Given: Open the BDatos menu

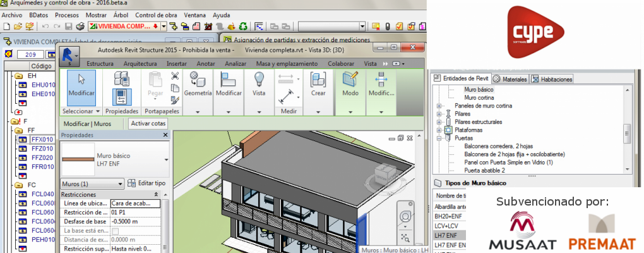Looking at the screenshot, I should tap(39, 15).
